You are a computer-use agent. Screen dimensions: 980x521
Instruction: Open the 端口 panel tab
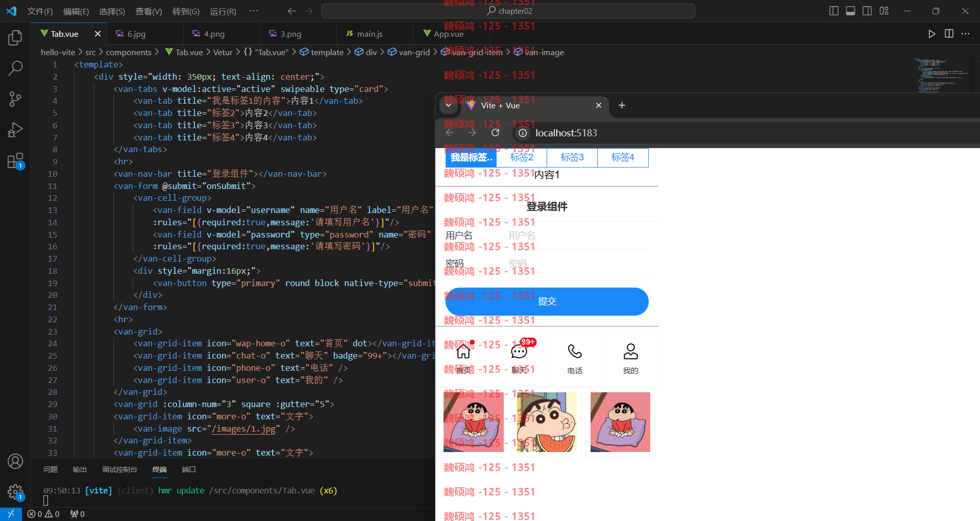tap(189, 469)
